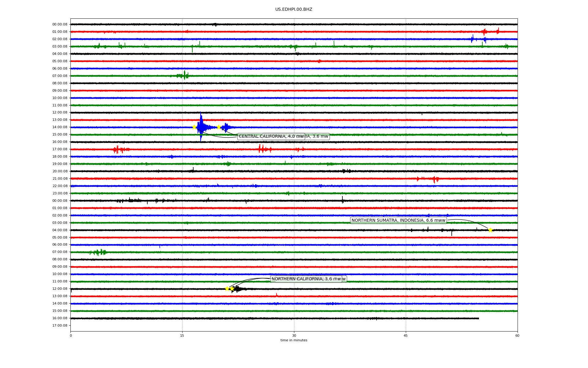Click the leftmost yellow star on the blue 14:00:08 trace
The height and width of the screenshot is (368, 588).
pyautogui.click(x=194, y=127)
